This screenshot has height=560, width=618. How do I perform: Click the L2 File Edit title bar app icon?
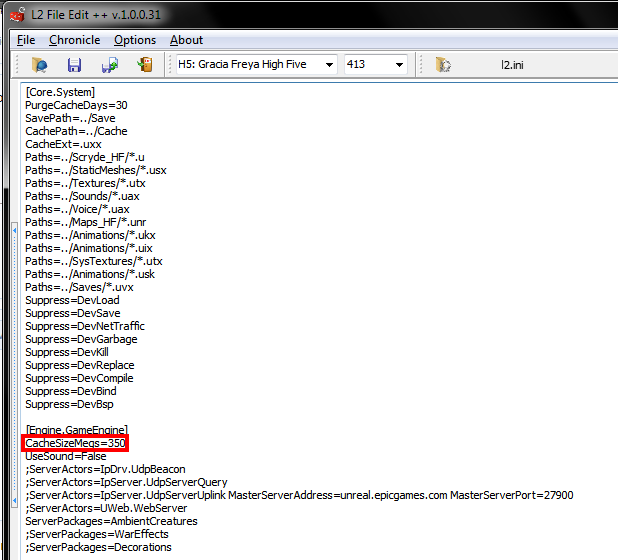pos(18,15)
